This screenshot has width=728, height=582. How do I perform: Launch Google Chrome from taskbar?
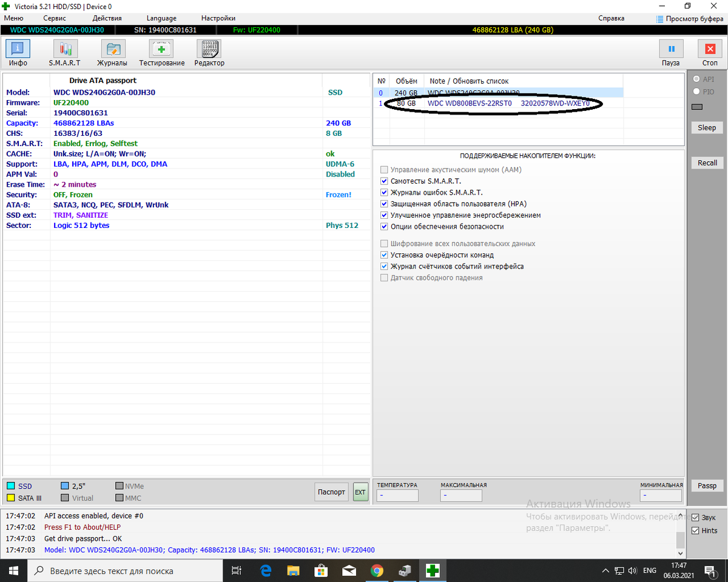point(377,570)
